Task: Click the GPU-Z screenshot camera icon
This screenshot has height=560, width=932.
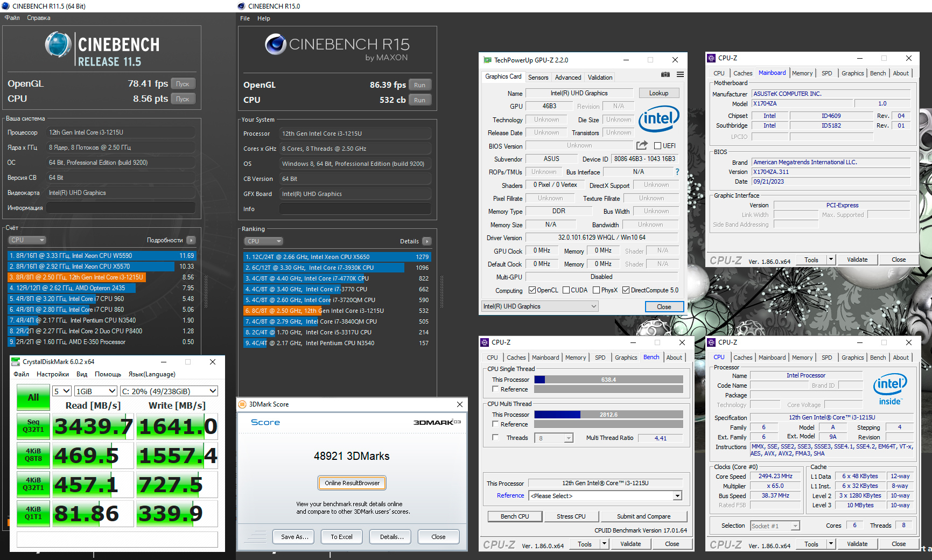Action: [x=666, y=75]
